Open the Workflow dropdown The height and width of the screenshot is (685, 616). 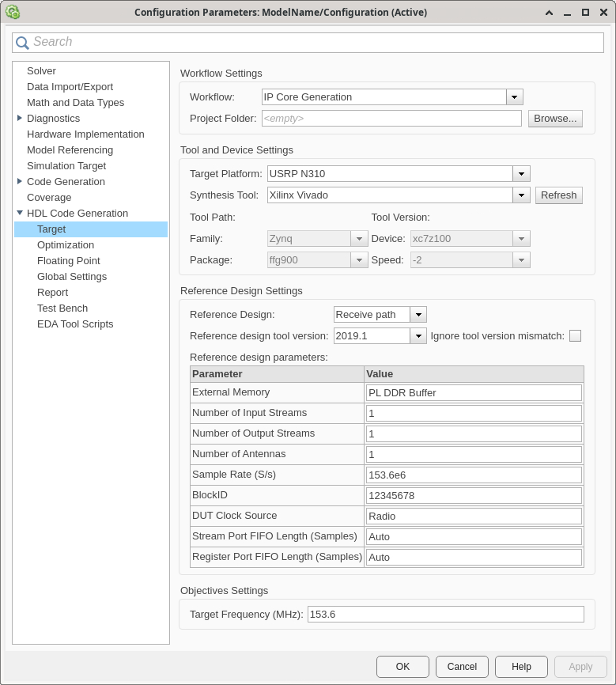(x=515, y=97)
